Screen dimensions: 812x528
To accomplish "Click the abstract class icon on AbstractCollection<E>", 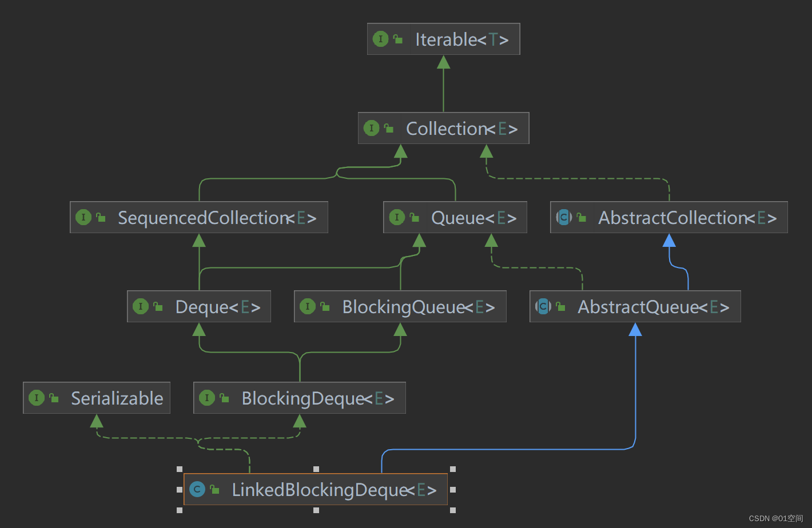I will pos(564,217).
